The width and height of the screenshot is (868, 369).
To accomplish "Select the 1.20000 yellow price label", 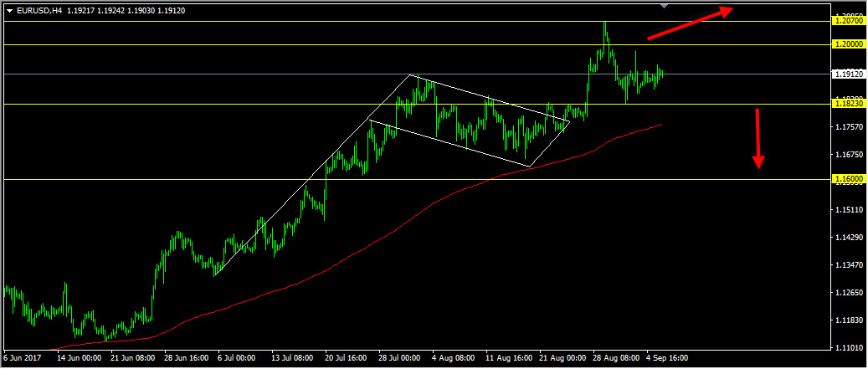I will pos(848,44).
